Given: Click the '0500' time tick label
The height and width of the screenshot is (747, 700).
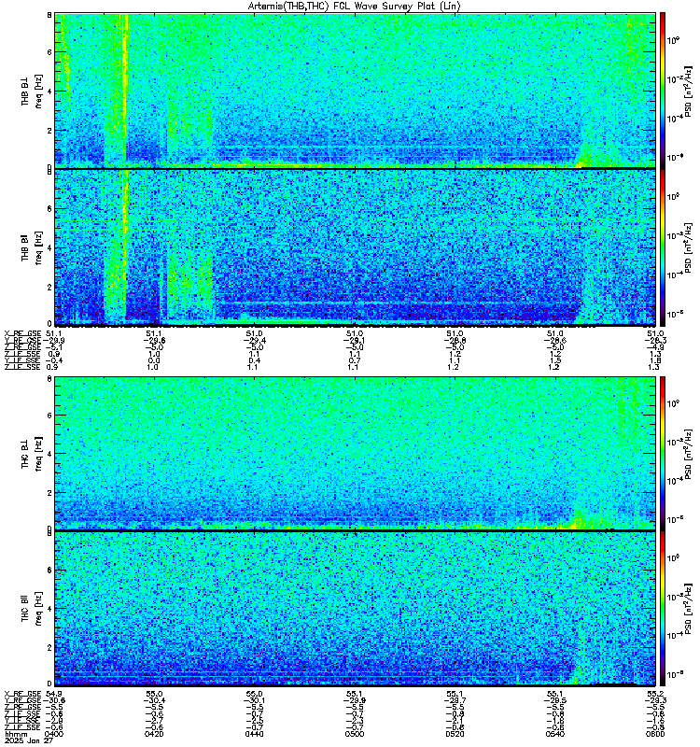Looking at the screenshot, I should 355,734.
